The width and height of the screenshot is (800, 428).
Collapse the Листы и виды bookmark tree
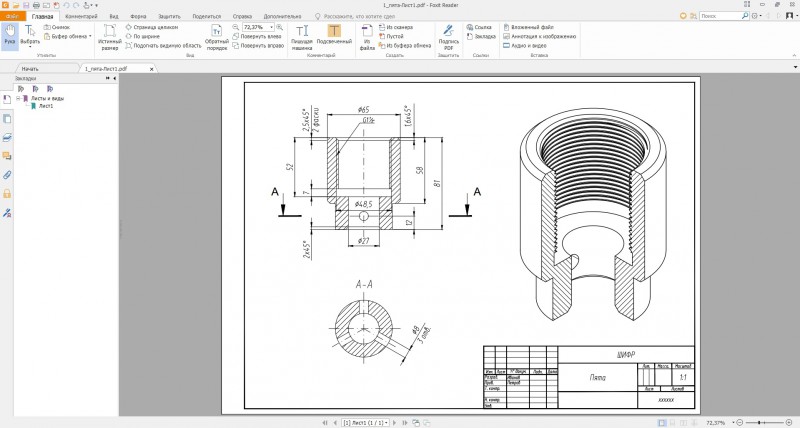point(18,98)
